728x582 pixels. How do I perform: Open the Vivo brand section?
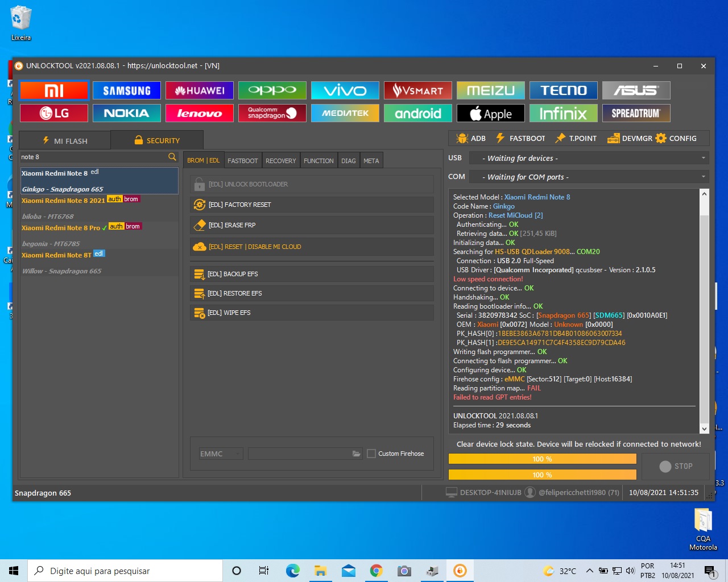click(x=345, y=90)
